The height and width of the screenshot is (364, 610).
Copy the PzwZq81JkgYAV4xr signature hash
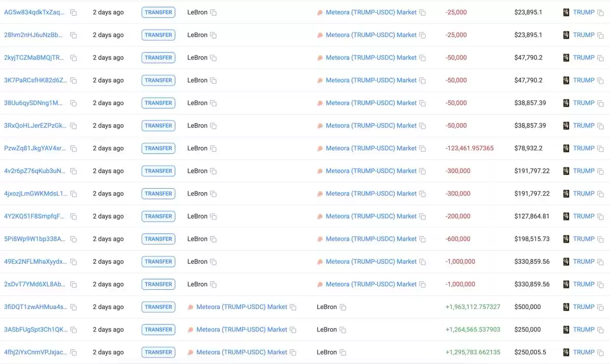pos(74,148)
